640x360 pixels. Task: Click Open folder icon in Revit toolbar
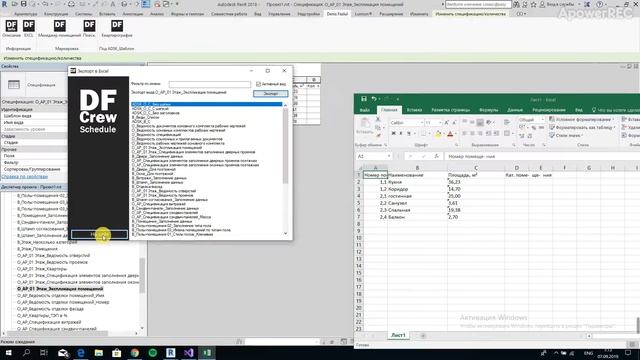pyautogui.click(x=15, y=4)
